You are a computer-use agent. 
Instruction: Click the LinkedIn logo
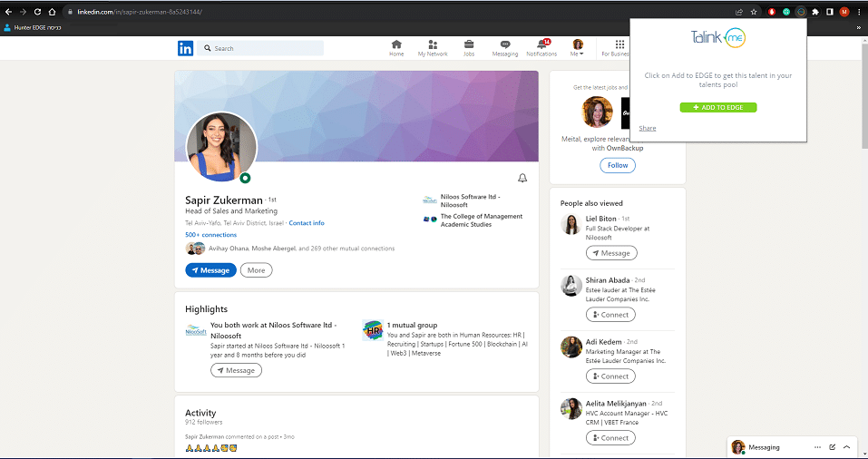pos(185,49)
